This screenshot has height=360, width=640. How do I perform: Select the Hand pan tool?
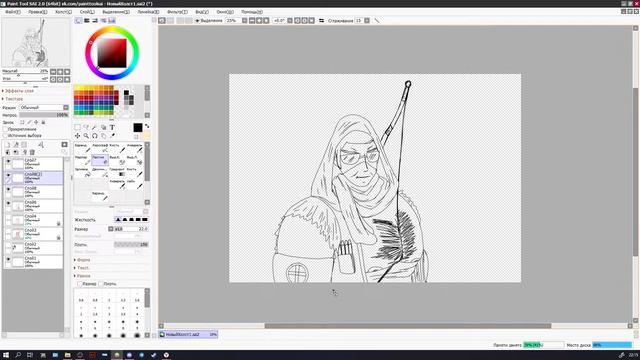coord(104,136)
